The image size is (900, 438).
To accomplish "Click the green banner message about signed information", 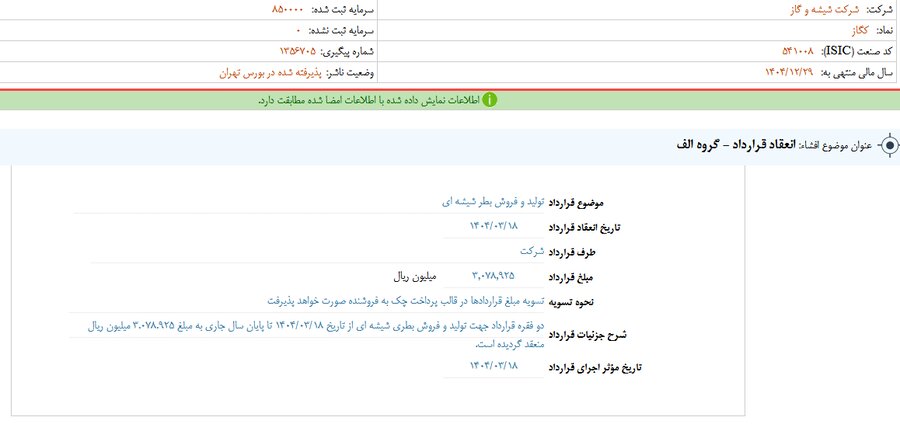I will [x=367, y=100].
